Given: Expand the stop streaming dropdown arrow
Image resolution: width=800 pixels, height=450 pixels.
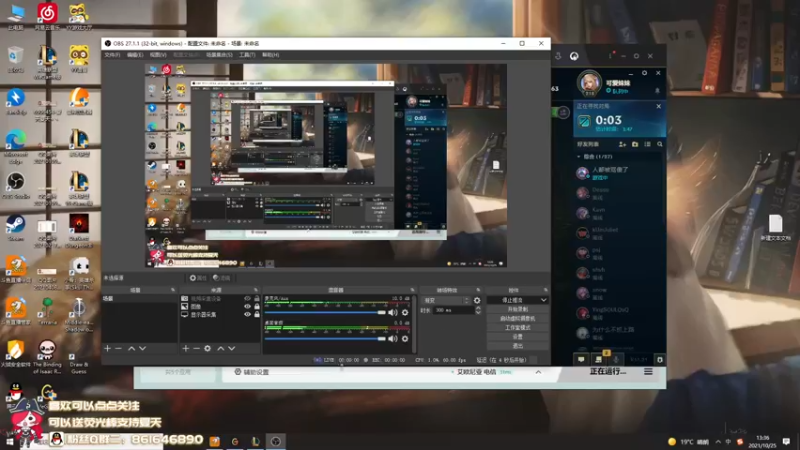Looking at the screenshot, I should pos(543,300).
